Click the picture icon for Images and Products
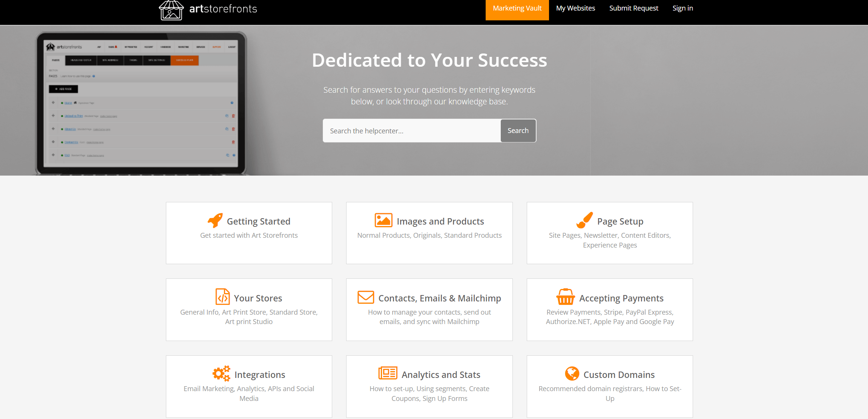Viewport: 868px width, 419px height. [383, 220]
